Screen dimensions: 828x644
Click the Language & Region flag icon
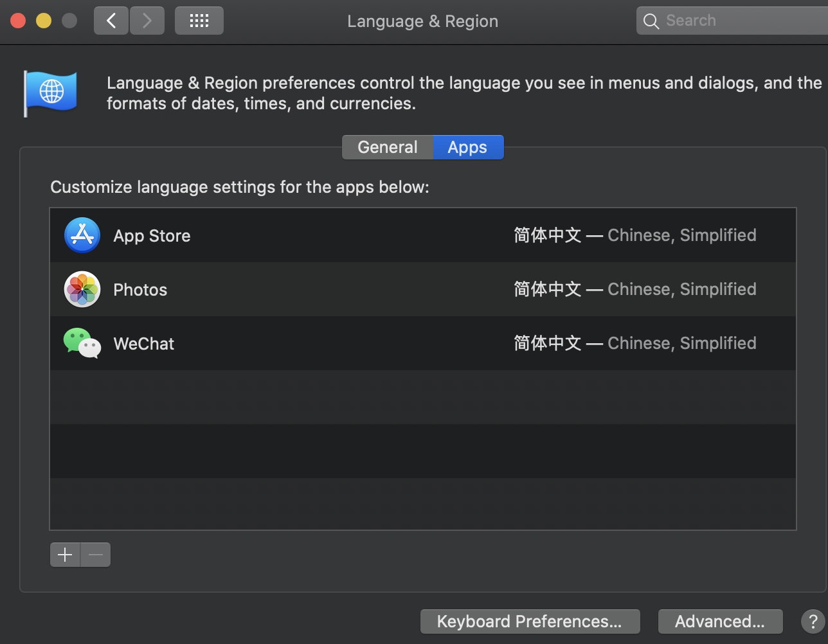(50, 93)
